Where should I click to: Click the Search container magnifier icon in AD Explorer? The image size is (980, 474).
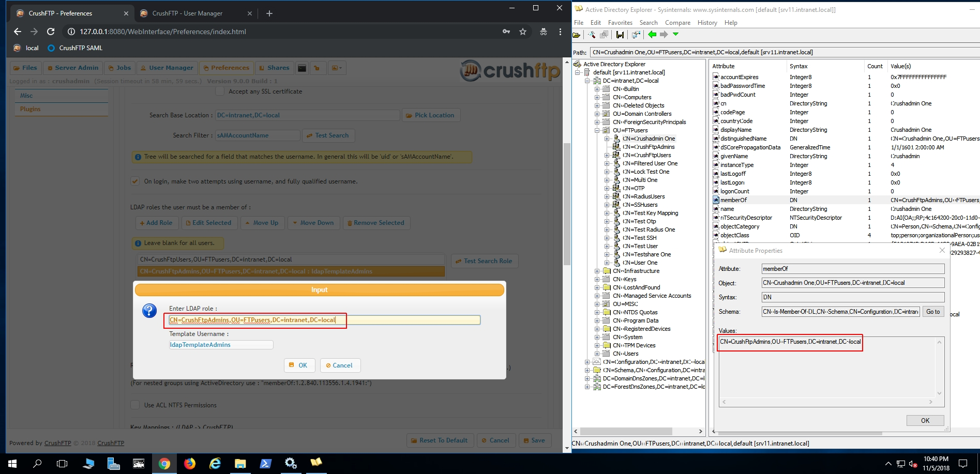[592, 35]
